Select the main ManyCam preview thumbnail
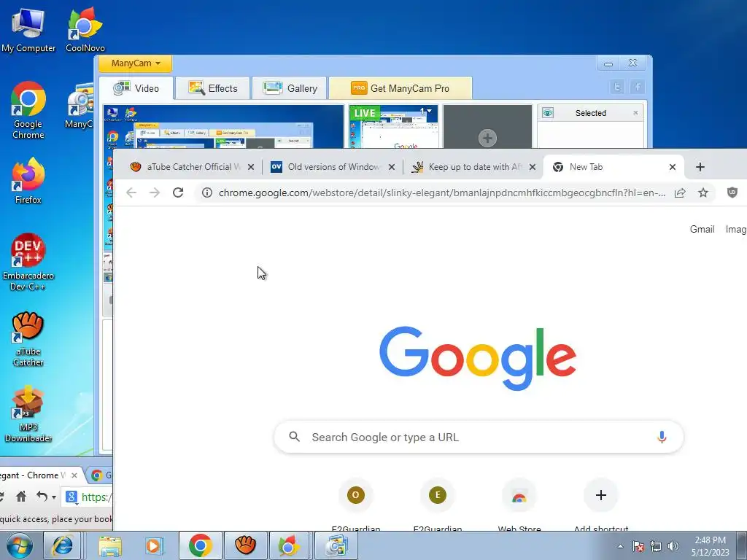747x560 pixels. pyautogui.click(x=223, y=127)
